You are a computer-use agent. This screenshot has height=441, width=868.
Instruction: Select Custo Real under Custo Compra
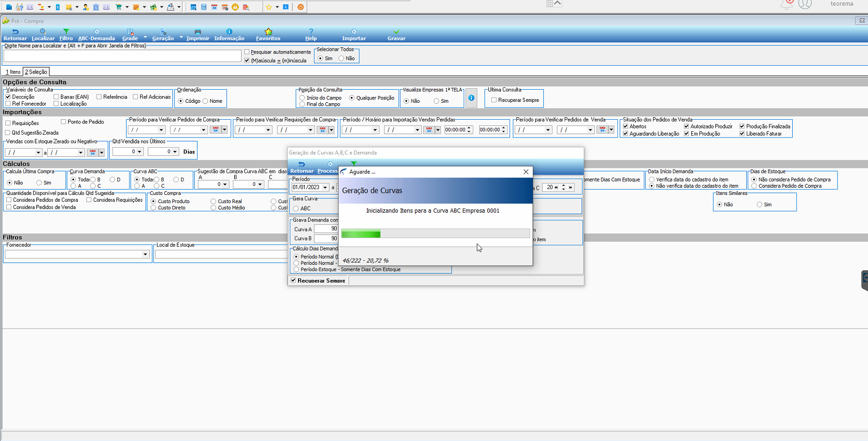[213, 201]
